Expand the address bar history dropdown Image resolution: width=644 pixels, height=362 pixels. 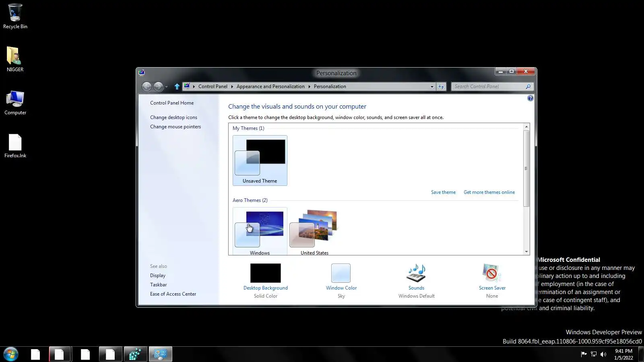432,86
